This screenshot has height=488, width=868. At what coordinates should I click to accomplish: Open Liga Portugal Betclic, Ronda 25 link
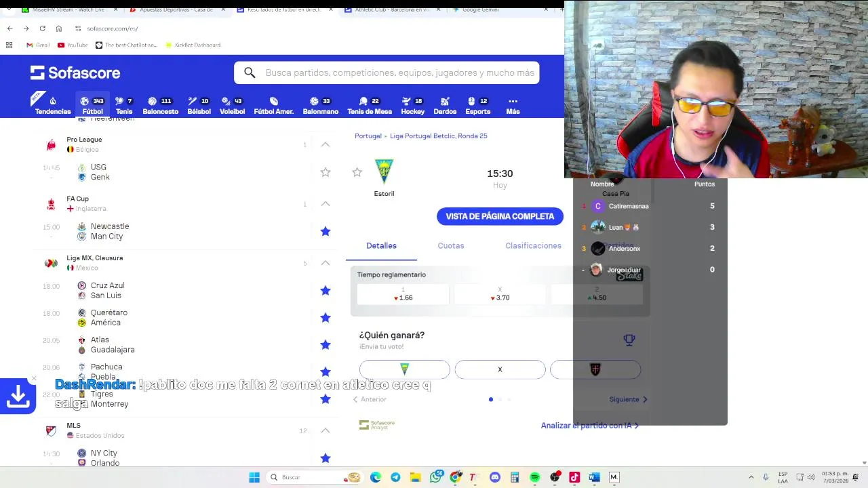[439, 136]
